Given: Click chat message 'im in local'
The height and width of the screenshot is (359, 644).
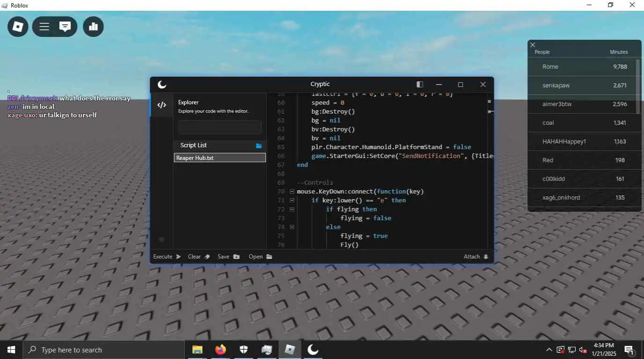Looking at the screenshot, I should click(x=31, y=107).
